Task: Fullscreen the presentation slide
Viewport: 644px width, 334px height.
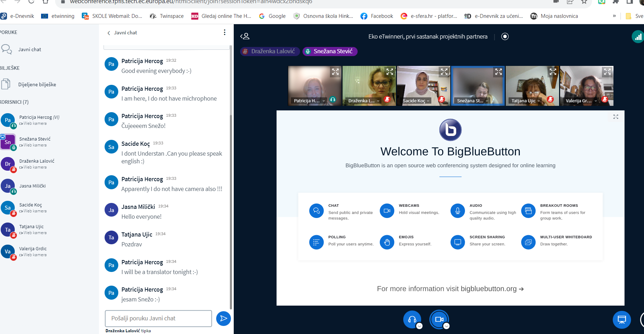Action: click(x=616, y=117)
